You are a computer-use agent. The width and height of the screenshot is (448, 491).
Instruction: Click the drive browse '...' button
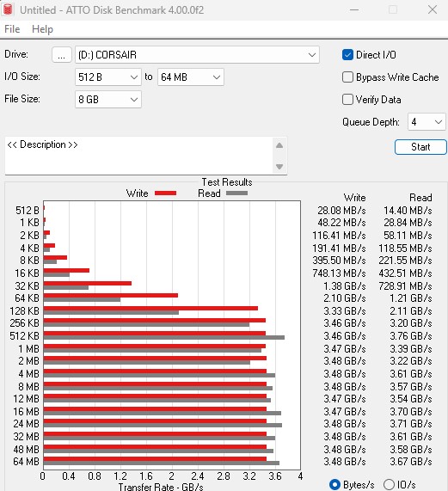tap(61, 55)
